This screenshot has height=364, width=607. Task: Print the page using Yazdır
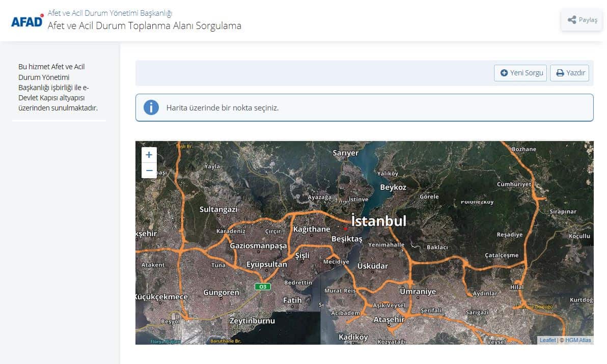coord(569,73)
